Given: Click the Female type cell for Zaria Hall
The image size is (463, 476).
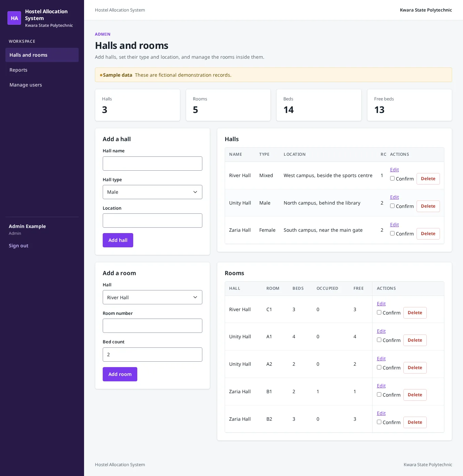Looking at the screenshot, I should (x=267, y=230).
